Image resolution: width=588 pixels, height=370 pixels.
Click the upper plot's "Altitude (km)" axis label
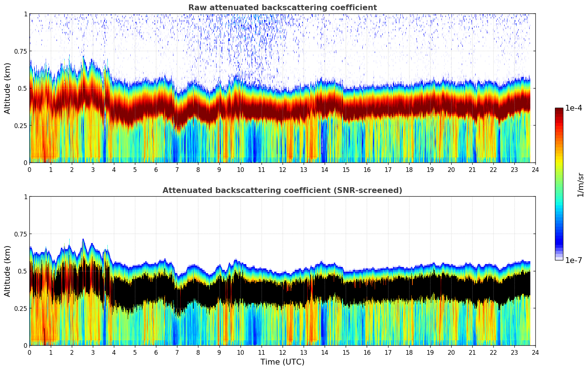8,88
